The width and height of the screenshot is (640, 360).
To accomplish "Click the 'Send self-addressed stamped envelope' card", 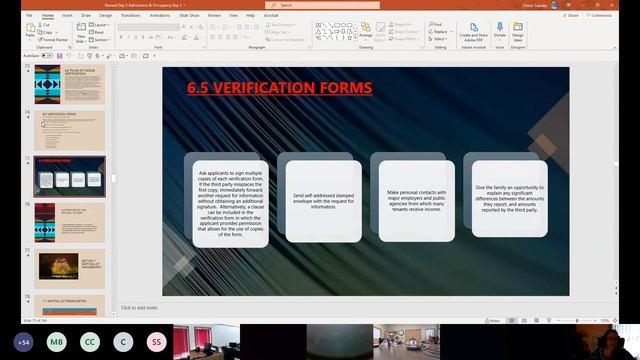I will tap(324, 201).
